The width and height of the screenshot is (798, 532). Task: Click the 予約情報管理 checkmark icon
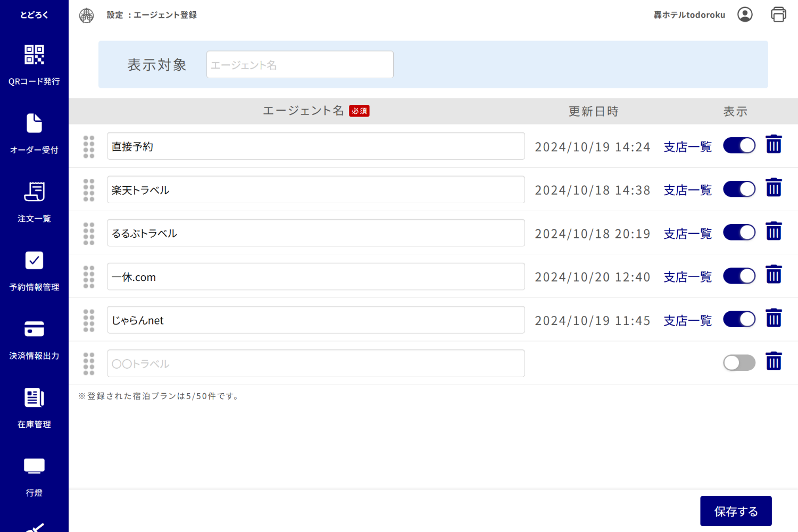coord(34,261)
